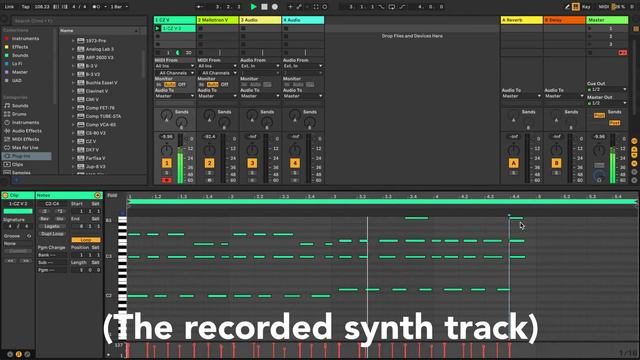Open Clips category in browser
Image resolution: width=640 pixels, height=360 pixels.
(x=13, y=164)
